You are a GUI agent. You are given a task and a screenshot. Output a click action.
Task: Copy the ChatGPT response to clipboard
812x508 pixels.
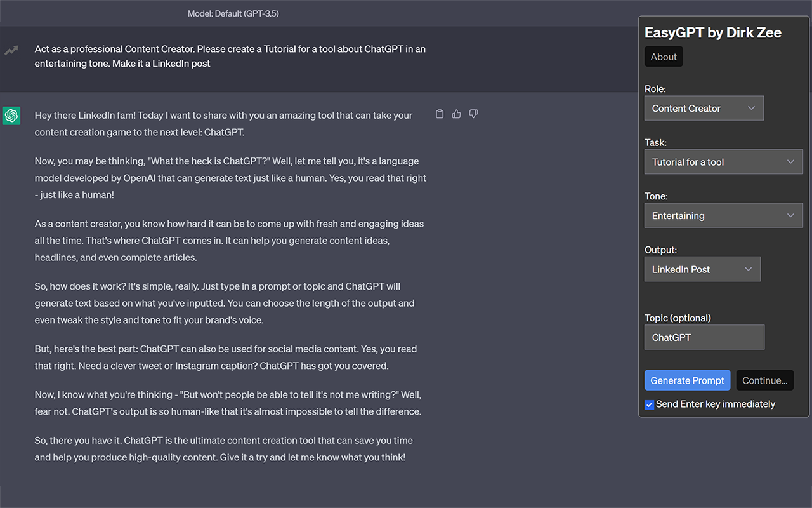(440, 114)
